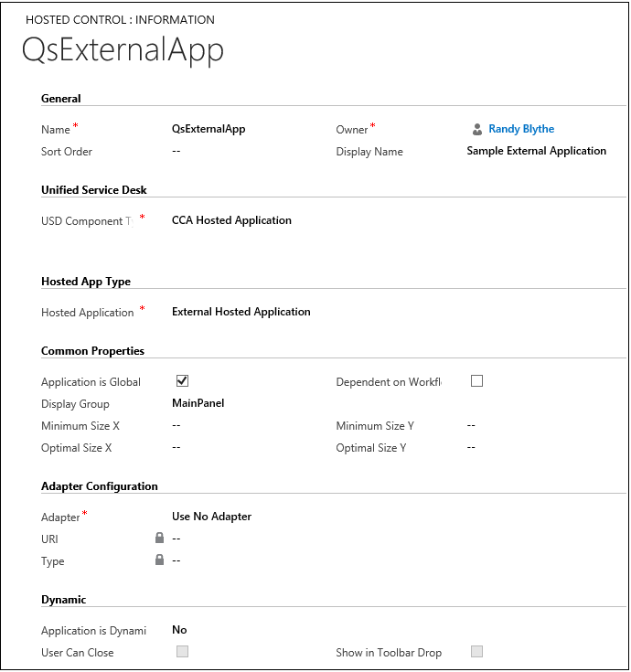Click the large QsExternalApp record title

pyautogui.click(x=123, y=50)
